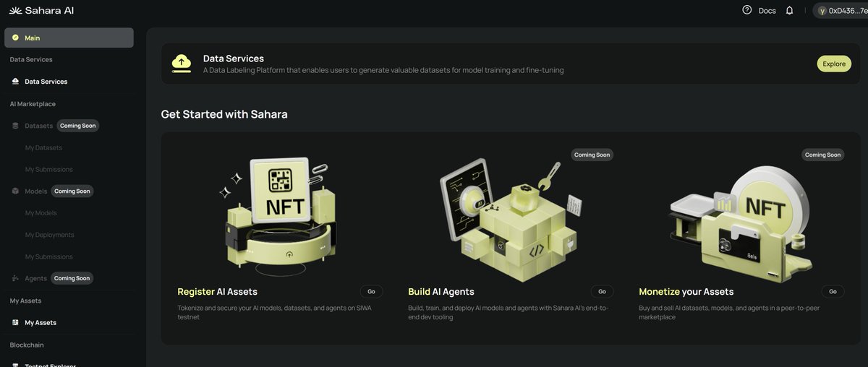Click the Blockchain section label

click(27, 345)
